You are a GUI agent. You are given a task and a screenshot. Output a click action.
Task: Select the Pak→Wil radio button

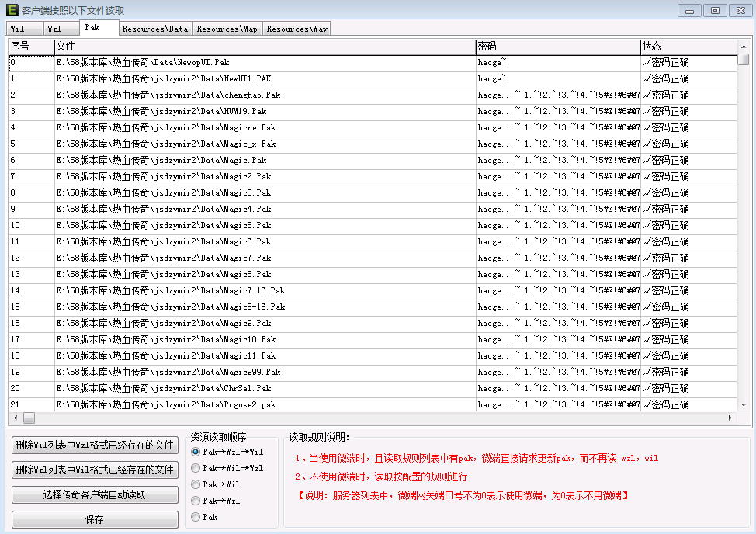click(196, 484)
